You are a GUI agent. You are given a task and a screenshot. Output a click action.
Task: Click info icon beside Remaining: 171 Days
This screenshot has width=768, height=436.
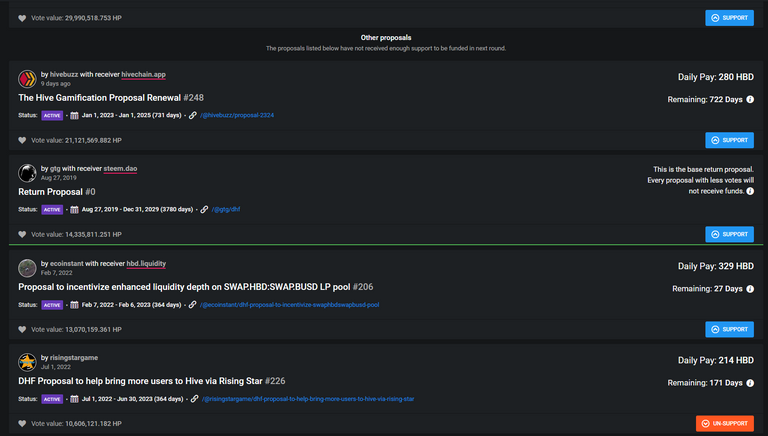pos(750,383)
